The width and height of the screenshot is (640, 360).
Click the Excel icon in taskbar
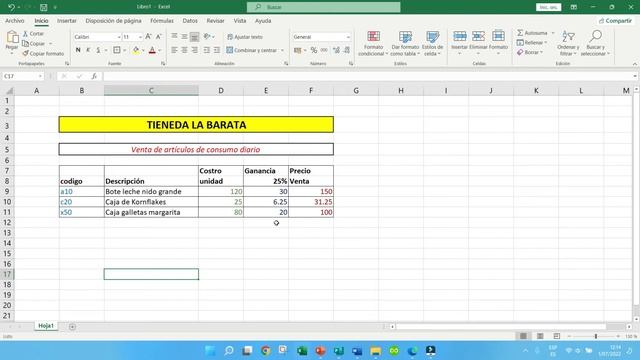302,350
